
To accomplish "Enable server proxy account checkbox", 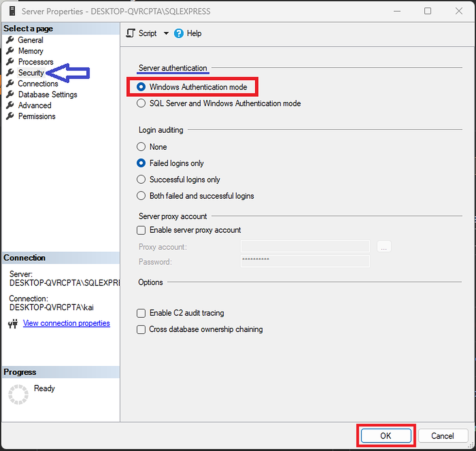I will tap(141, 230).
